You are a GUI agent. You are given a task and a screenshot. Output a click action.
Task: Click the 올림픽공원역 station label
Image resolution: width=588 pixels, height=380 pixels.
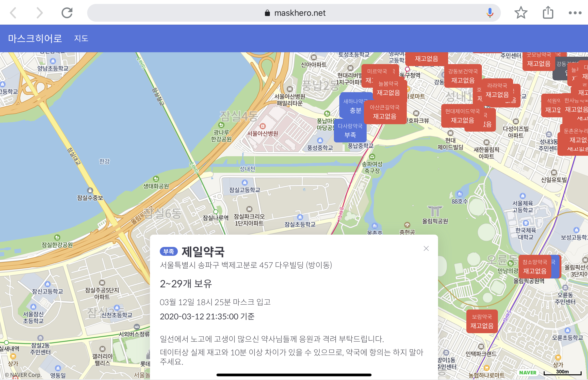(x=529, y=281)
